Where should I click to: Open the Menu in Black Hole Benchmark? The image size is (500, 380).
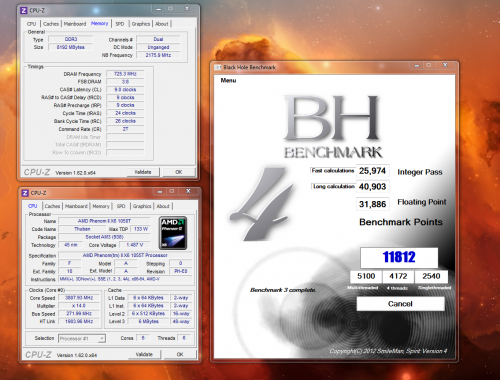pyautogui.click(x=228, y=80)
